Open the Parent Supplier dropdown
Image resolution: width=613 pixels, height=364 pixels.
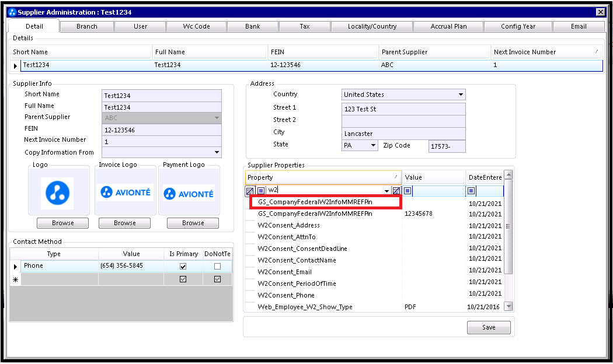[x=217, y=118]
